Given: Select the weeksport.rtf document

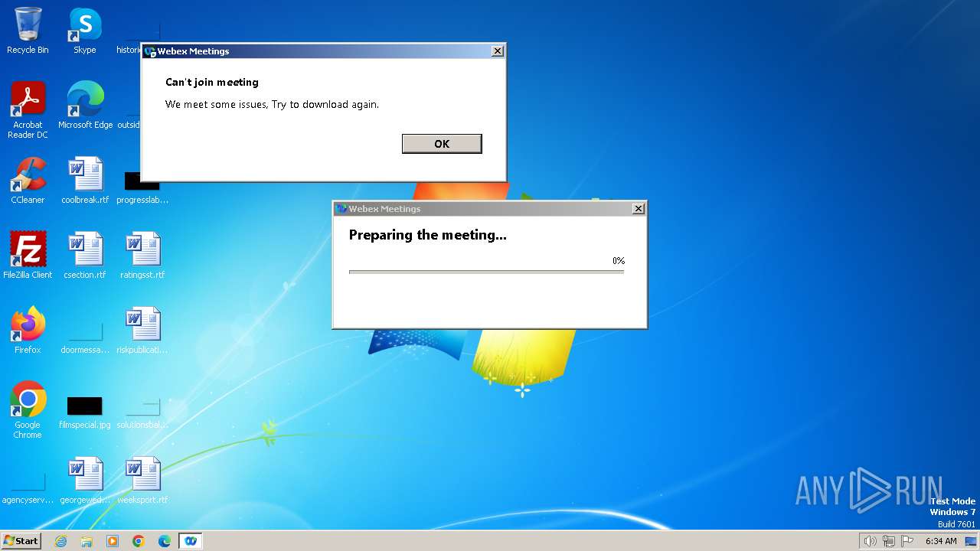Looking at the screenshot, I should coord(142,481).
